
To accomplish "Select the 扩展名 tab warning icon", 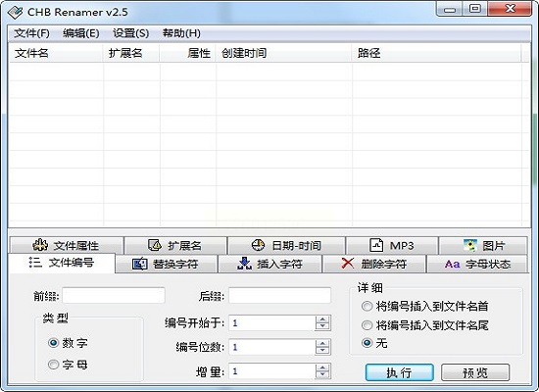I will (155, 245).
